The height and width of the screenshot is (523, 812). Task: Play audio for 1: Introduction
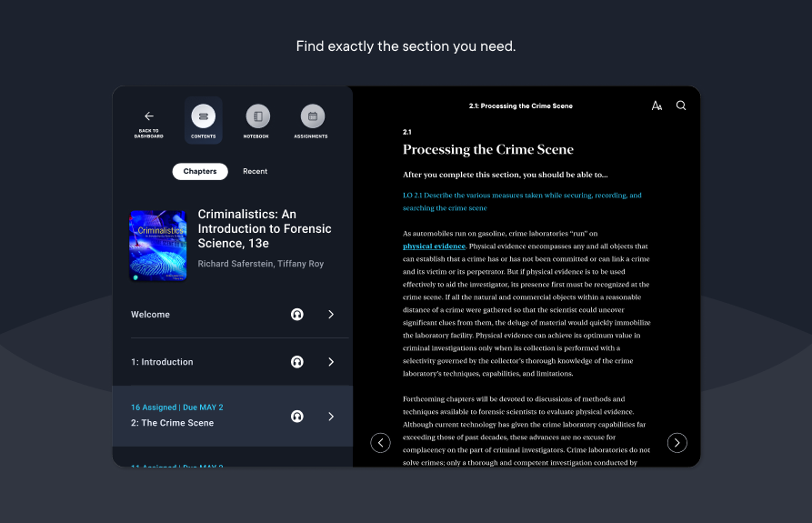click(297, 362)
